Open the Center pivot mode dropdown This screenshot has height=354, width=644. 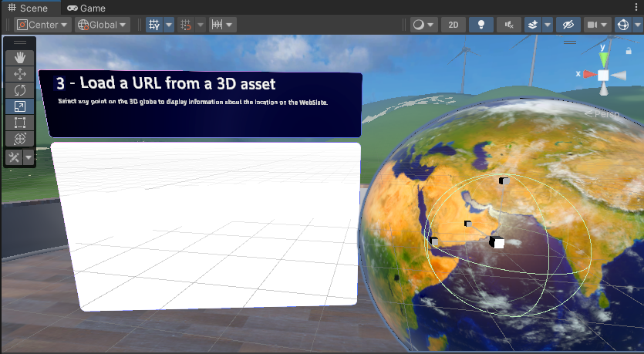[42, 25]
